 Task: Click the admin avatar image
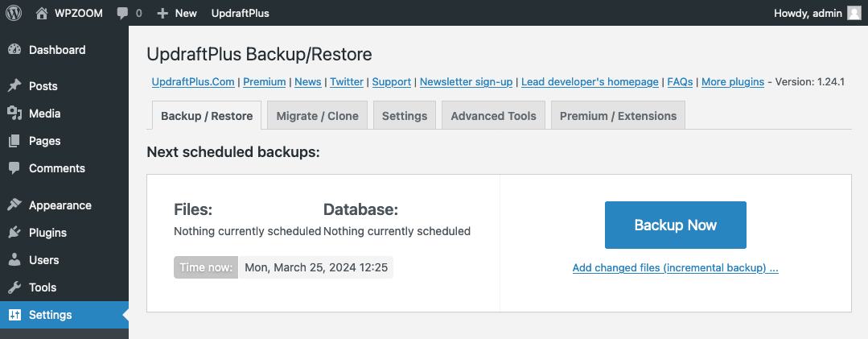click(854, 13)
